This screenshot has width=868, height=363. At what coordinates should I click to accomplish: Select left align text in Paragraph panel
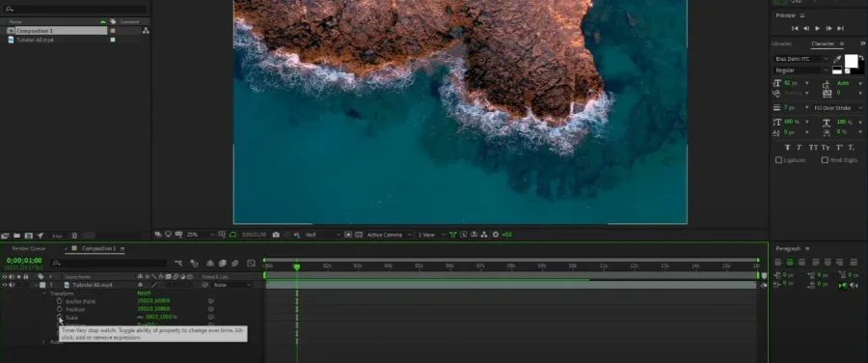[x=777, y=263]
